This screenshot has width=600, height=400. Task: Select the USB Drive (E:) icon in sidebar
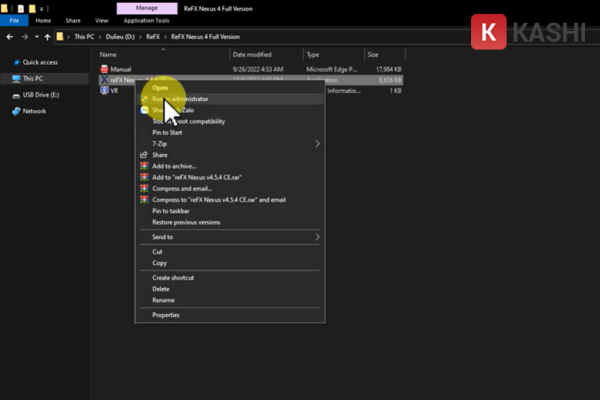[x=14, y=94]
